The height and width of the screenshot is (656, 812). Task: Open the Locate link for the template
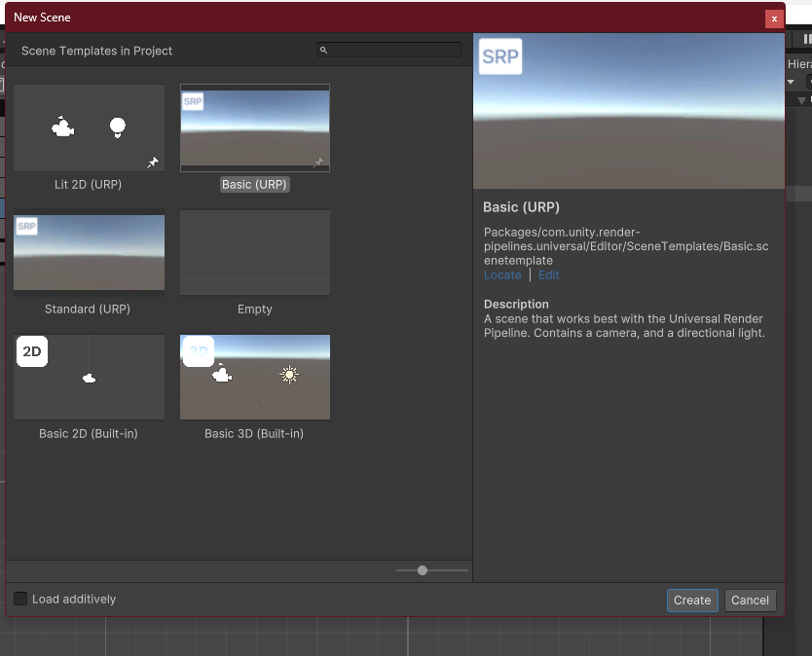click(502, 274)
